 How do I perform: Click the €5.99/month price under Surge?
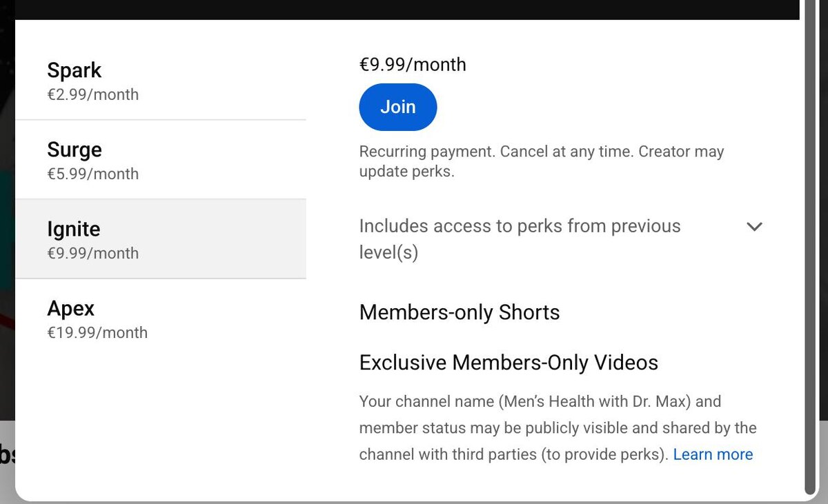click(92, 174)
